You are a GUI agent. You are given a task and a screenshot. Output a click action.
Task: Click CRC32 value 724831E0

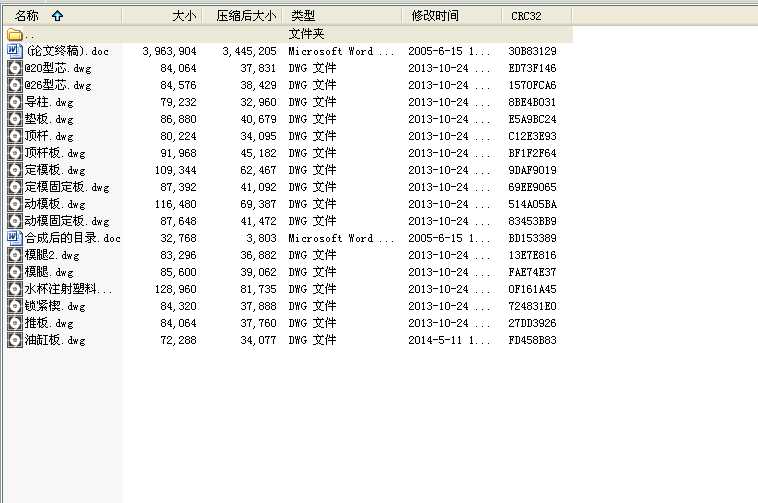(x=532, y=306)
